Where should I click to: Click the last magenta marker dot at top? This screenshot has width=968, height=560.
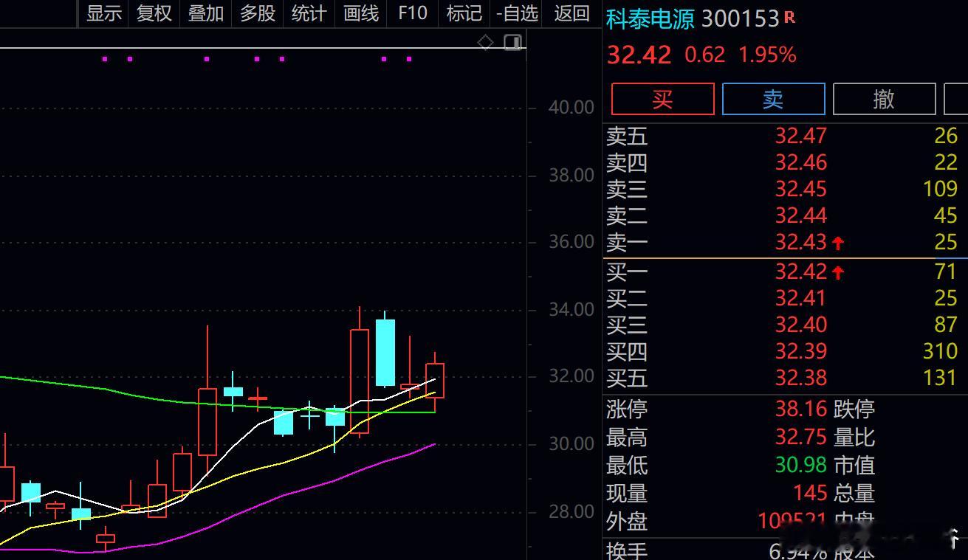point(409,59)
